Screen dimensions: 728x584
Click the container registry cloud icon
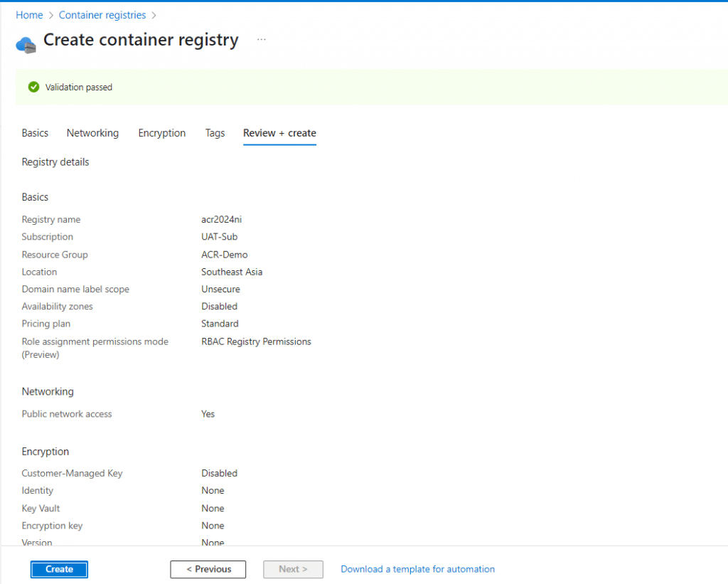pos(26,44)
